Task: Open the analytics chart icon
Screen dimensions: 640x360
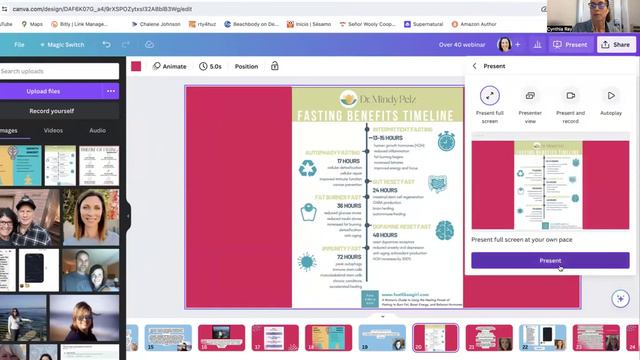Action: click(537, 44)
